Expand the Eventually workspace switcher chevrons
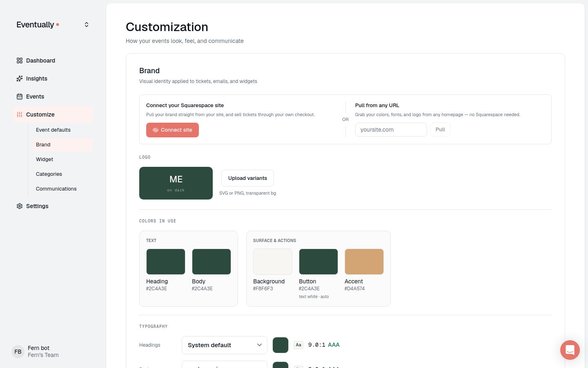 (x=87, y=25)
